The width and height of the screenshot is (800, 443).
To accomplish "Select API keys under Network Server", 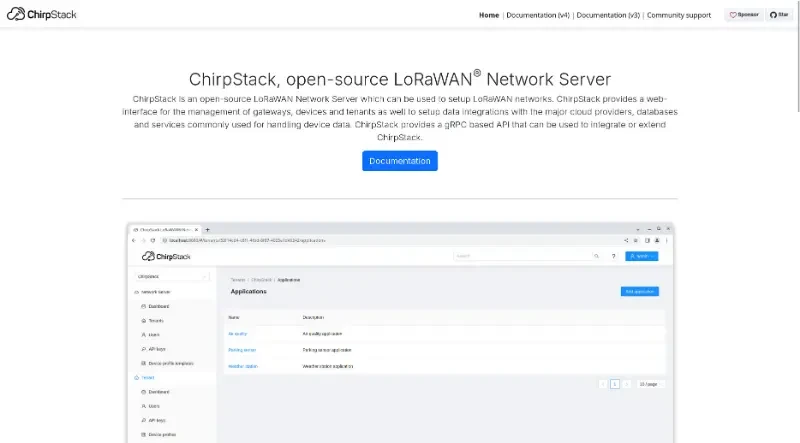I will coord(154,349).
